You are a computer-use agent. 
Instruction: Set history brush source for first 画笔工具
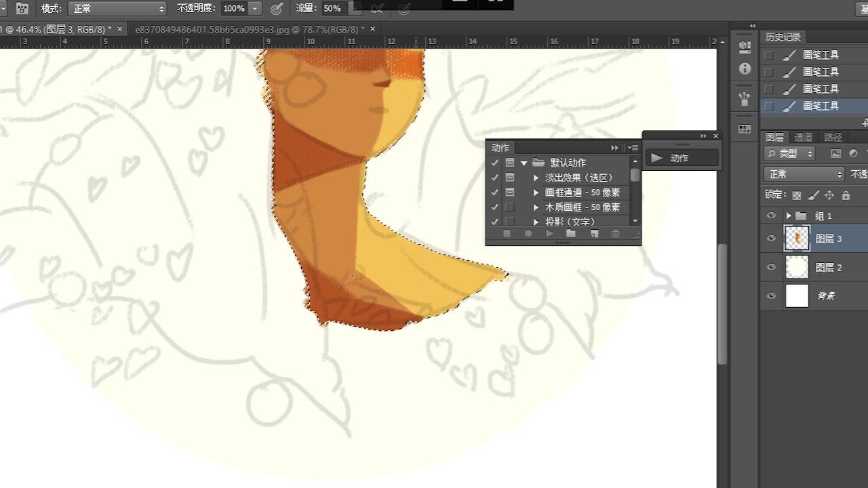click(769, 55)
